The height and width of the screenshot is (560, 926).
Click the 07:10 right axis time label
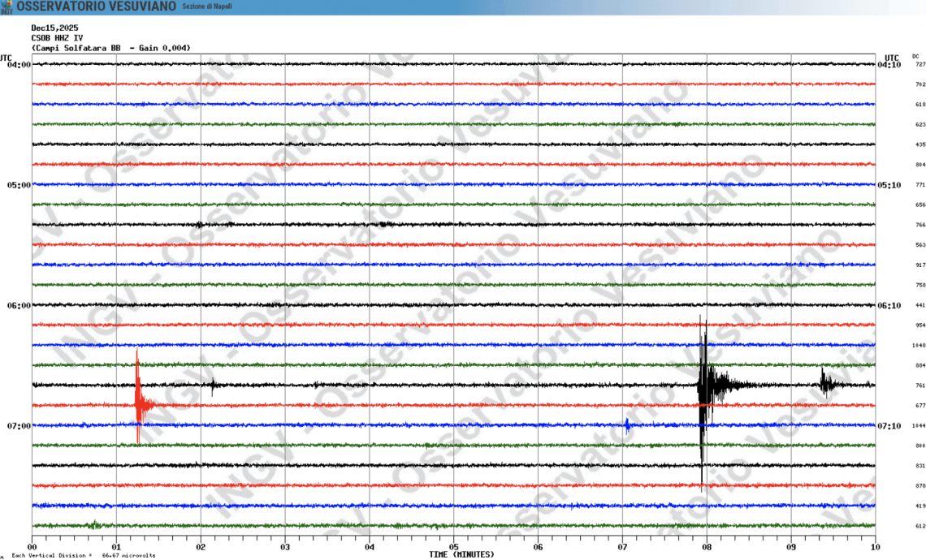tap(889, 425)
